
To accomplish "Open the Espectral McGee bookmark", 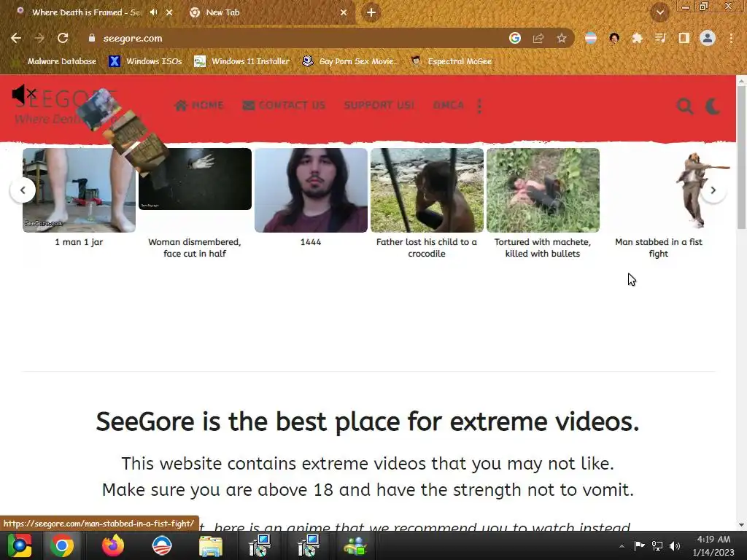I will click(452, 61).
